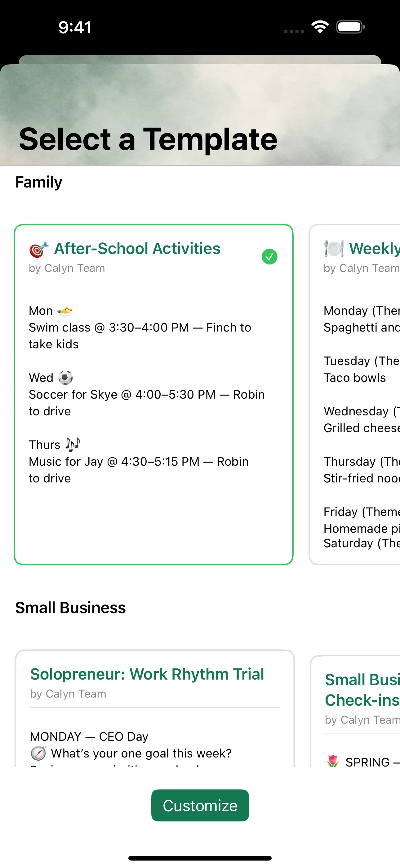Screen dimensions: 400x868
Task: Tap the tulip emoji beside SPRING
Action: coord(333,762)
